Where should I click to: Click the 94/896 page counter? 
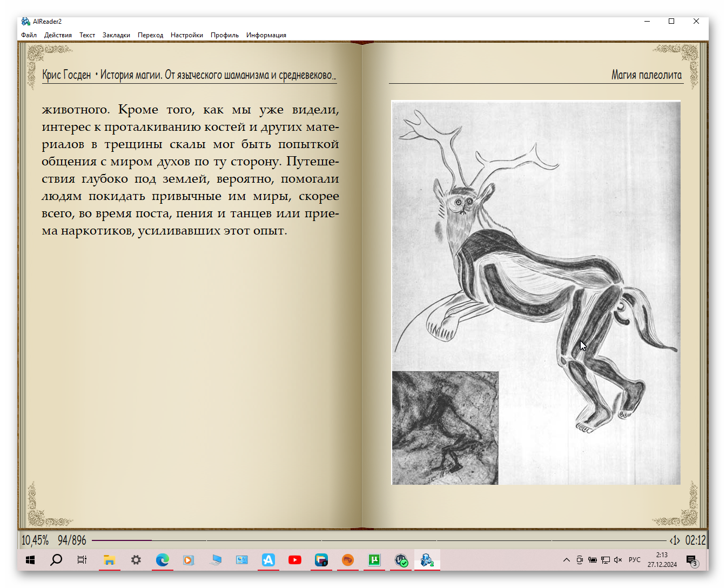(x=72, y=540)
